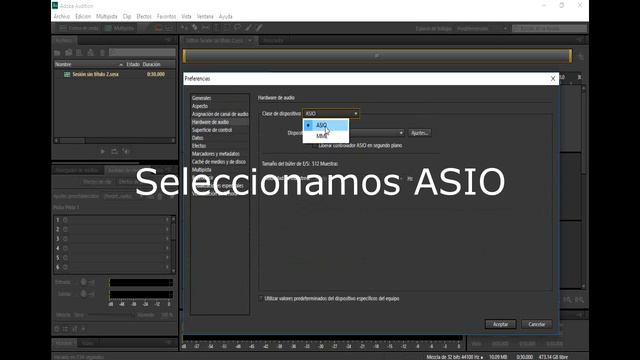This screenshot has width=640, height=360.
Task: Select the Marquee Selection tool
Action: [x=227, y=28]
